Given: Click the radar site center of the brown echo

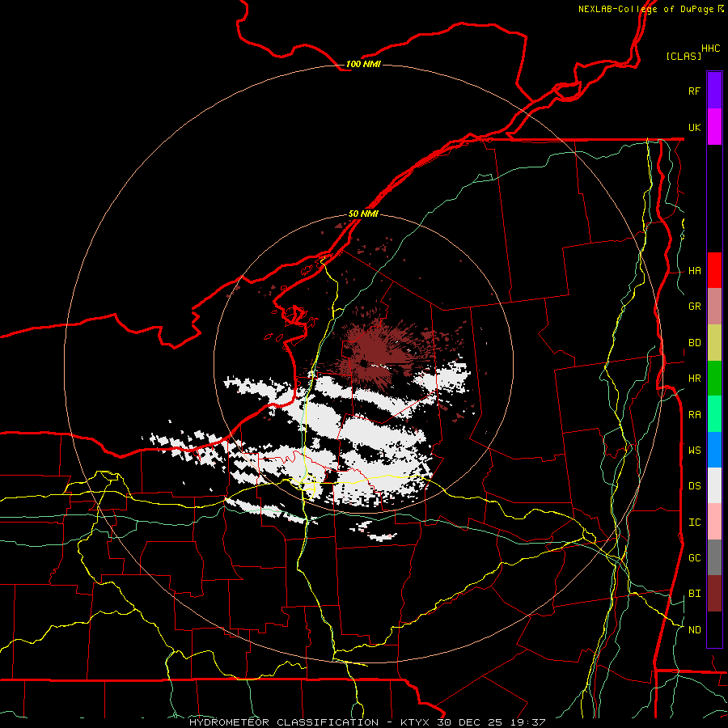Looking at the screenshot, I should click(x=363, y=363).
